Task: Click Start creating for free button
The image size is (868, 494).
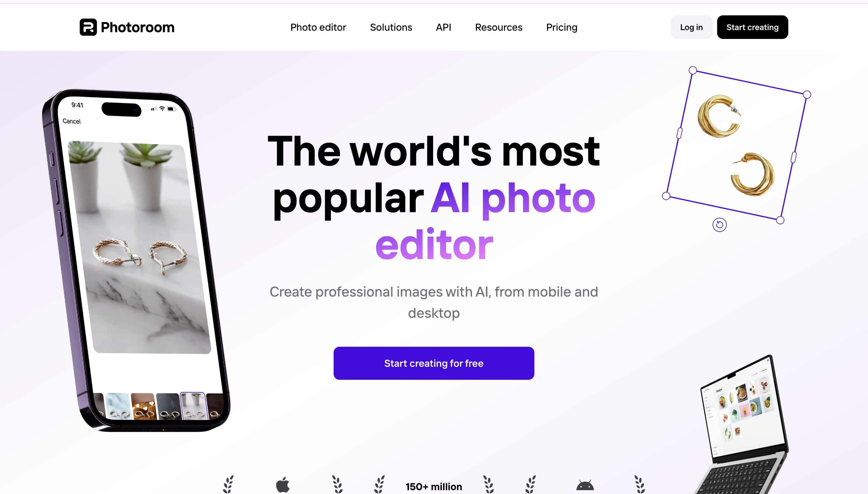Action: 434,363
